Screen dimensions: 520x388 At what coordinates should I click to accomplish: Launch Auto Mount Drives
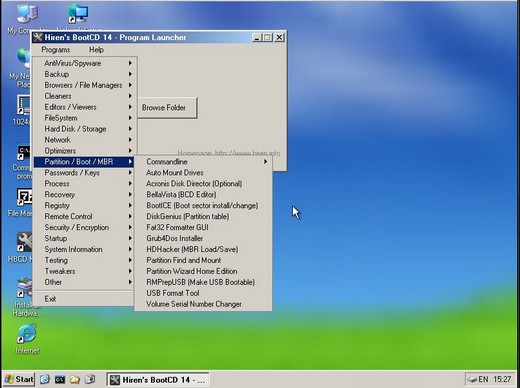(203, 173)
